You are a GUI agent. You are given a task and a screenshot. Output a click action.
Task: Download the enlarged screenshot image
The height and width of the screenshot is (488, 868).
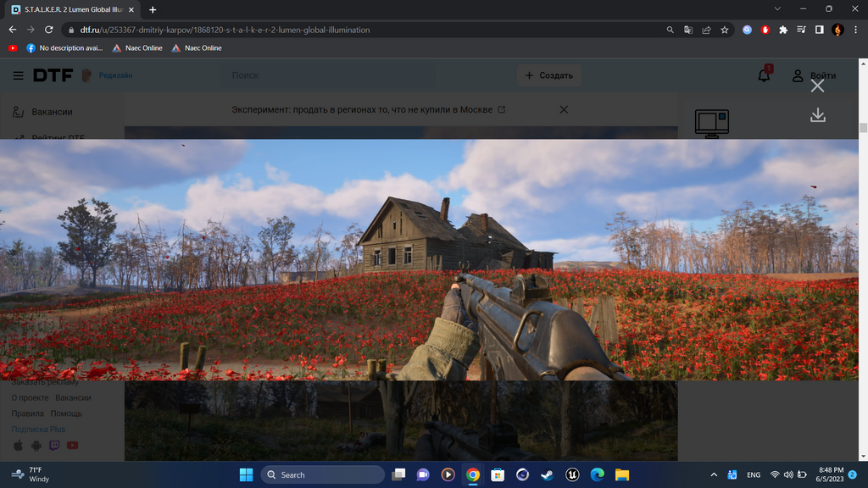(x=818, y=115)
